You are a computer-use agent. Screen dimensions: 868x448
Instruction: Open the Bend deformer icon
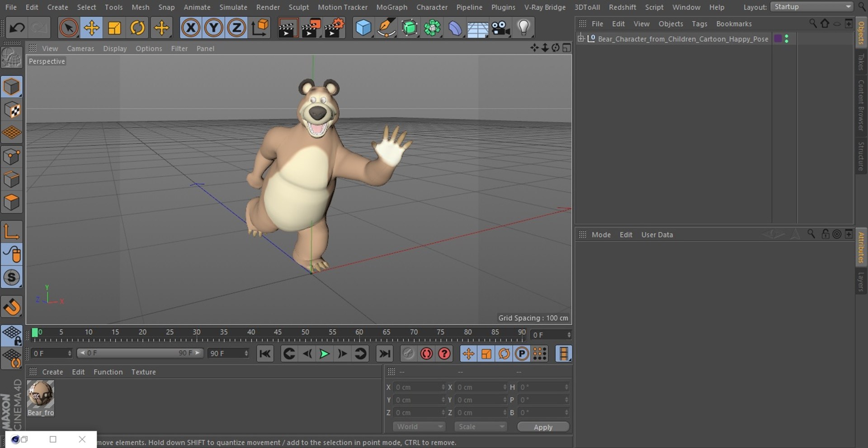455,28
